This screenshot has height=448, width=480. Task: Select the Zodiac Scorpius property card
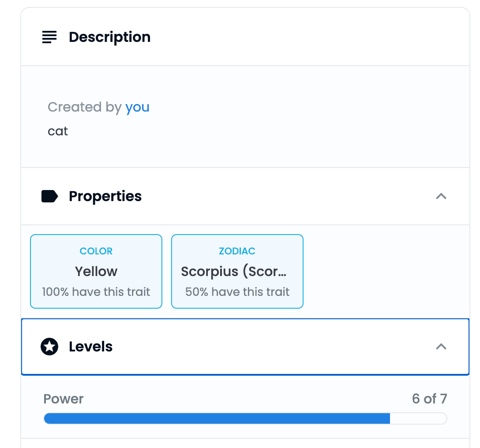click(237, 272)
